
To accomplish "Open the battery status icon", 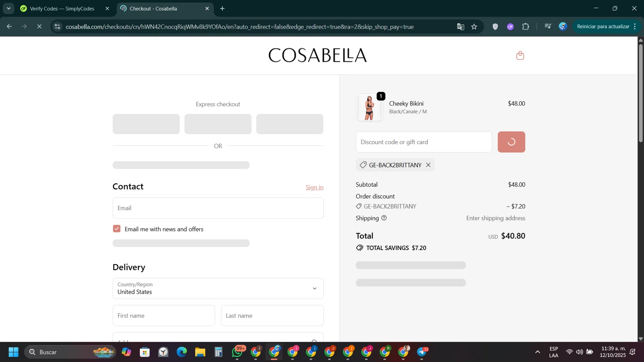I will (590, 352).
